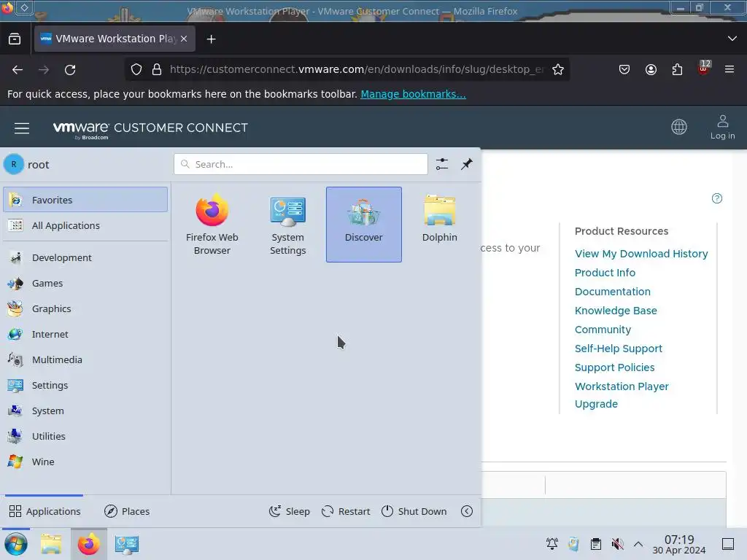The image size is (747, 560).
Task: Open the Graphics category
Action: [85, 308]
